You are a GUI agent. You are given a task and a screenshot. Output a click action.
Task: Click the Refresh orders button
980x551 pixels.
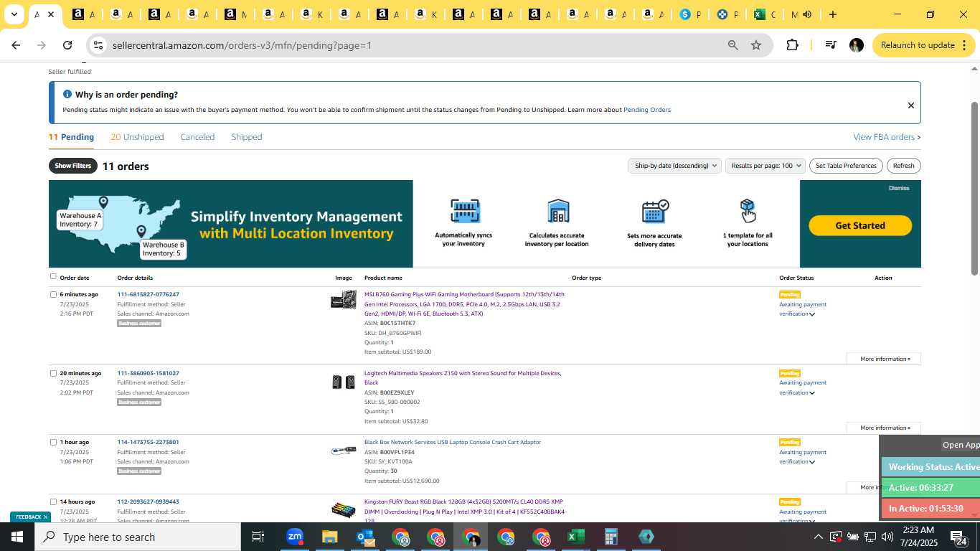(903, 166)
